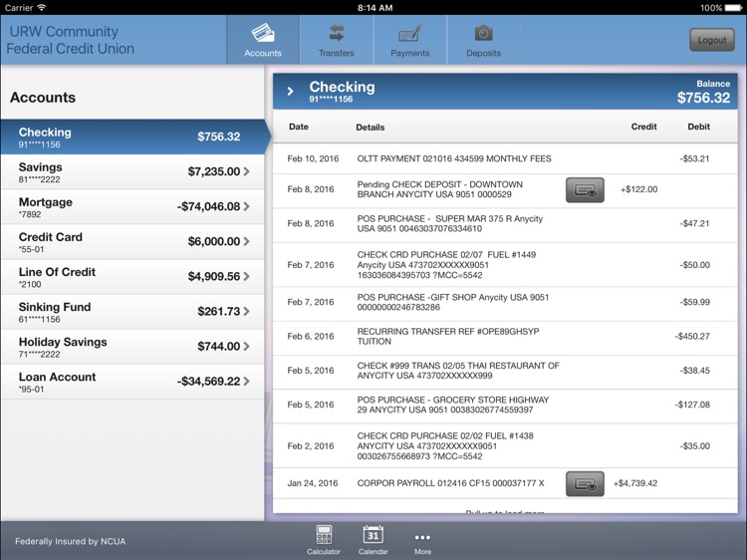Screen dimensions: 747x560
Task: Select the Mortgage account name
Action: (46, 202)
